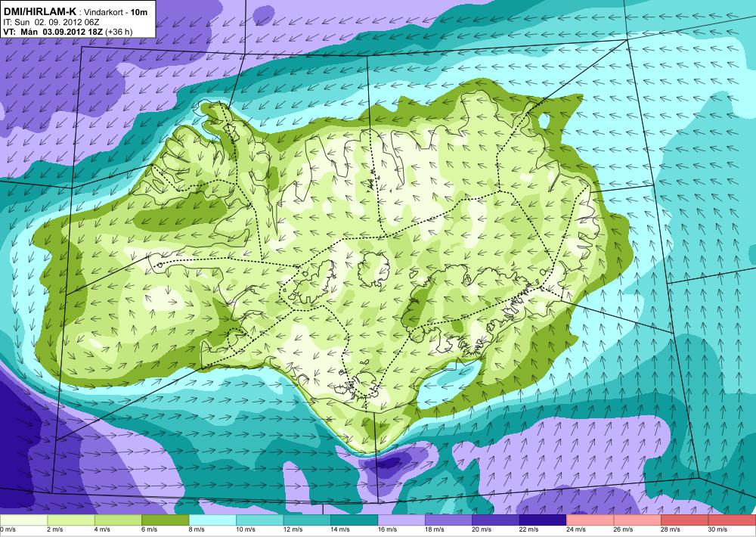The image size is (756, 537).
Task: Click the '18 m/s' legend label
Action: pyautogui.click(x=435, y=529)
